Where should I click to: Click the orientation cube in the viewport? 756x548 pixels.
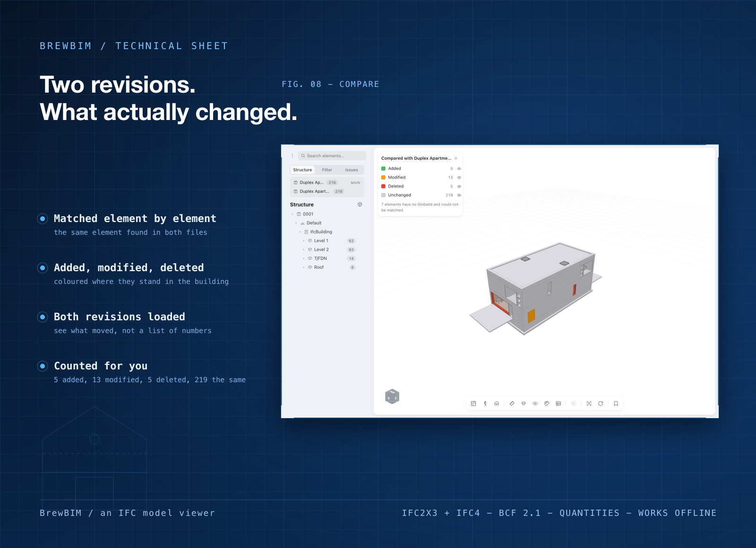pos(392,396)
